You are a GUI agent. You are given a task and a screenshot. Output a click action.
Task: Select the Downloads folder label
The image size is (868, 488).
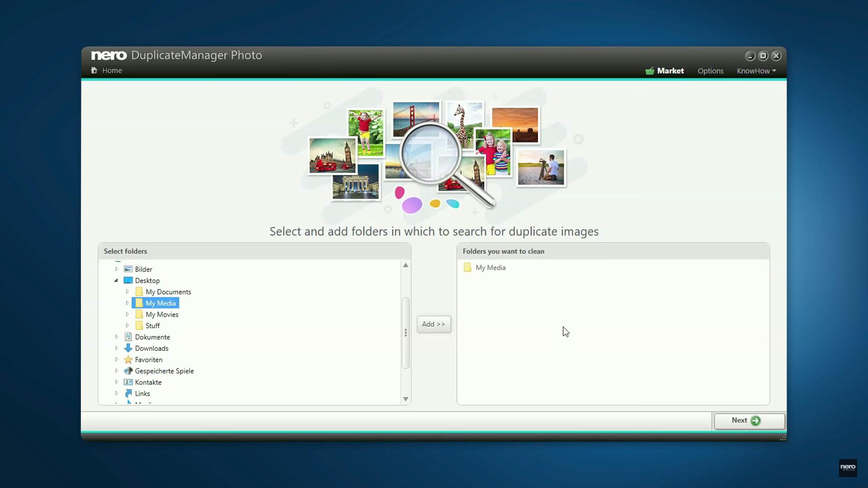coord(151,348)
